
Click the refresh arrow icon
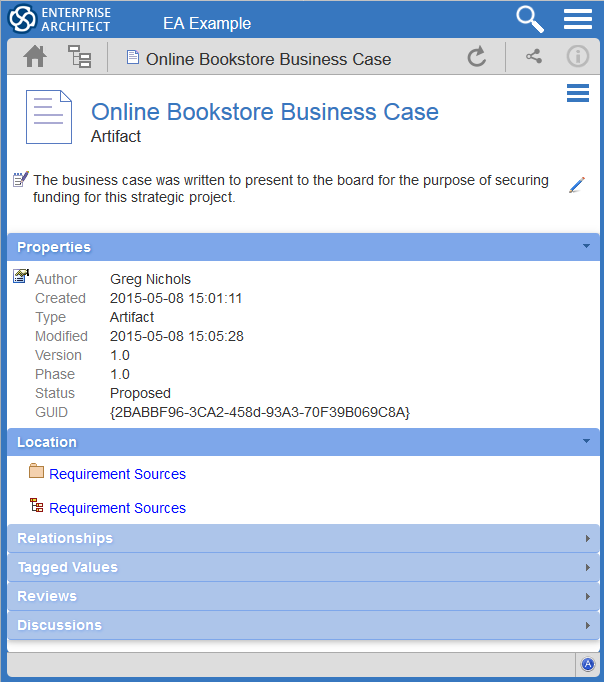[x=477, y=57]
